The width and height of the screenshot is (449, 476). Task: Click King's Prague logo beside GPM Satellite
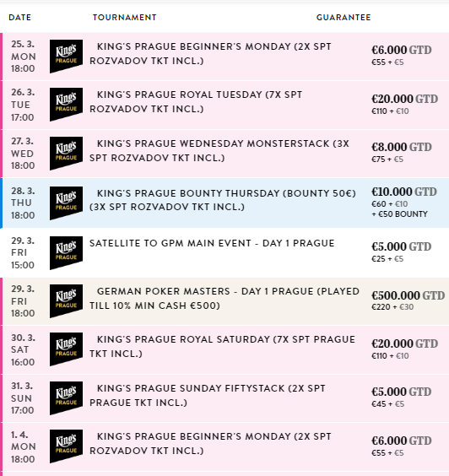click(x=66, y=253)
